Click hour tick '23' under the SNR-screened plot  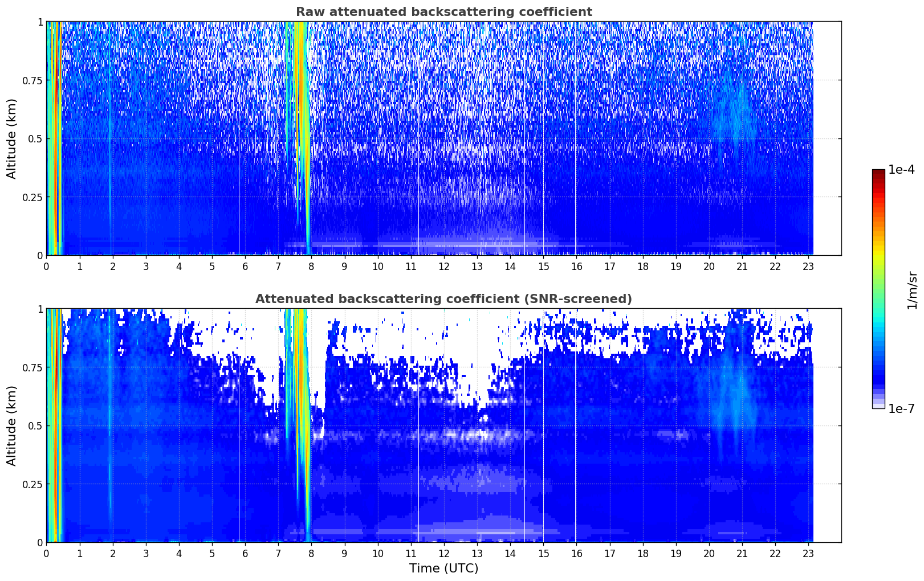pyautogui.click(x=808, y=553)
